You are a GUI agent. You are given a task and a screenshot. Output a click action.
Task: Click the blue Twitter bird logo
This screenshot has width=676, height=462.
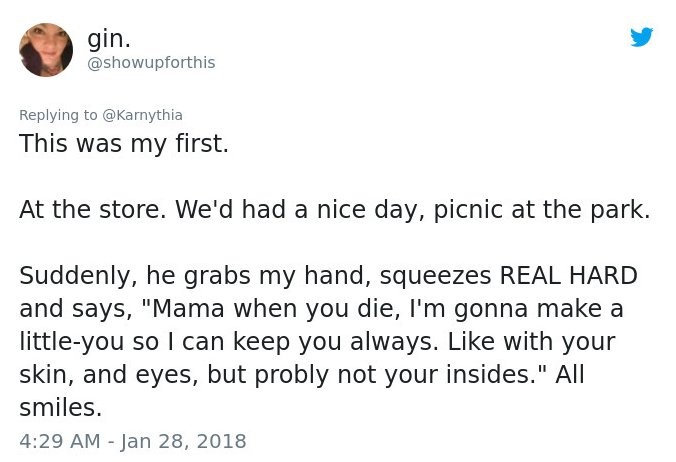[x=642, y=37]
